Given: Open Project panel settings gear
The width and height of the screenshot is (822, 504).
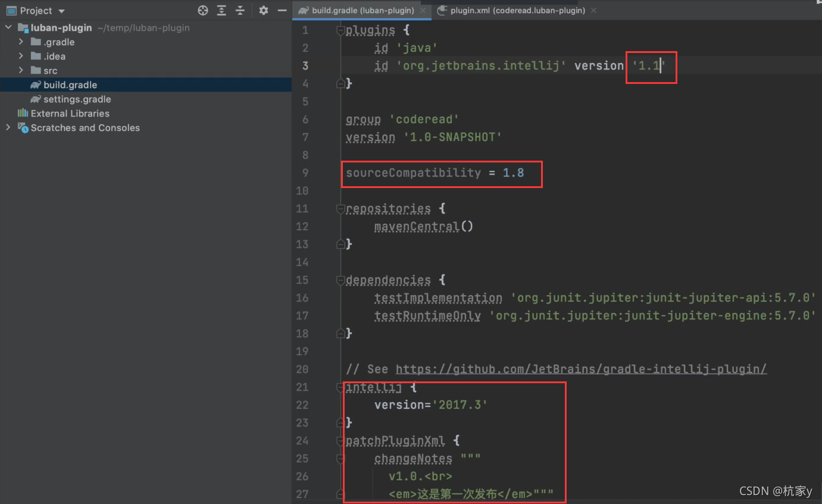Looking at the screenshot, I should [x=264, y=10].
